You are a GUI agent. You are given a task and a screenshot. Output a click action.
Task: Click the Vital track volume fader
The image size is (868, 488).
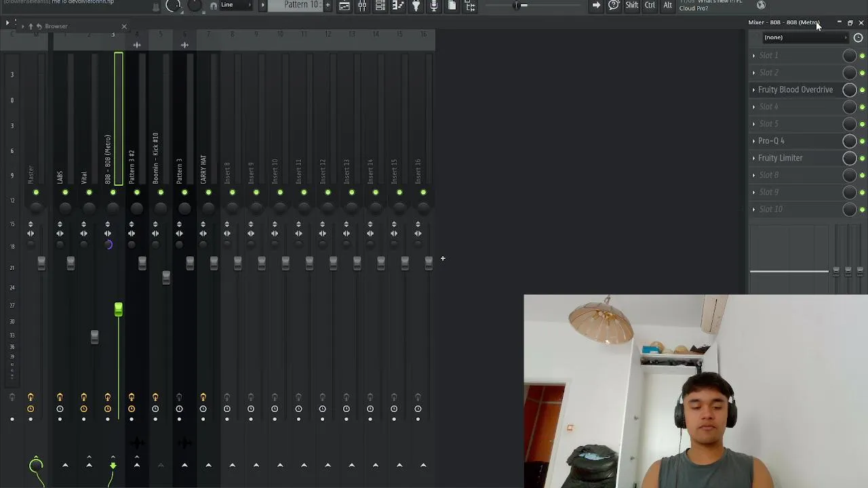[x=94, y=336]
